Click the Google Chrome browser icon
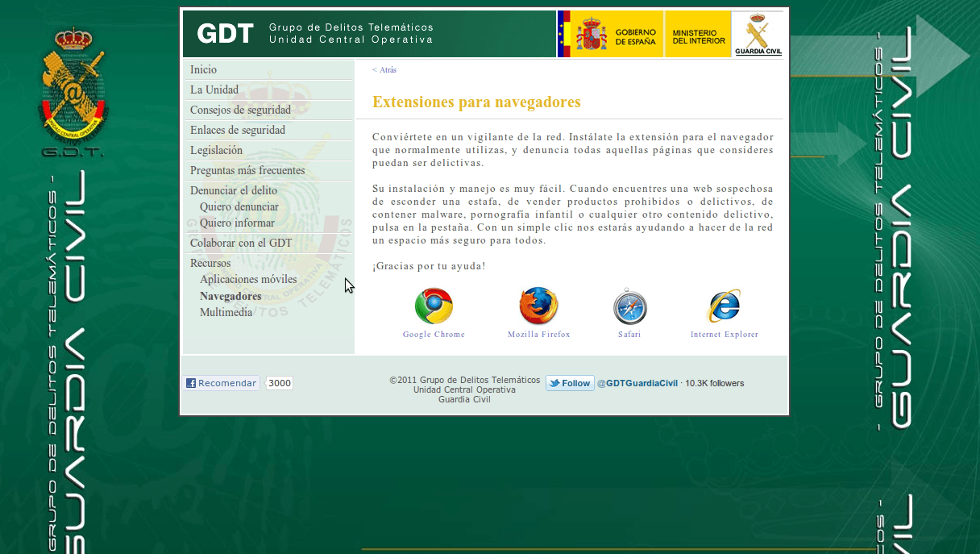This screenshot has height=554, width=980. 434,306
